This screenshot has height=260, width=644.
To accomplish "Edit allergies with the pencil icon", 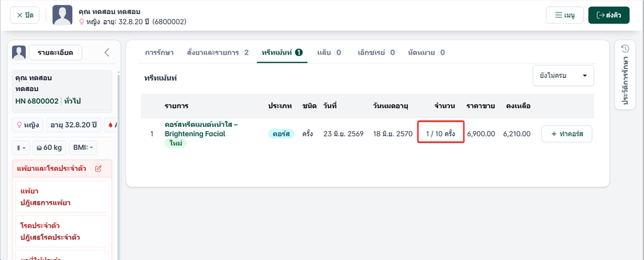I will (x=98, y=168).
